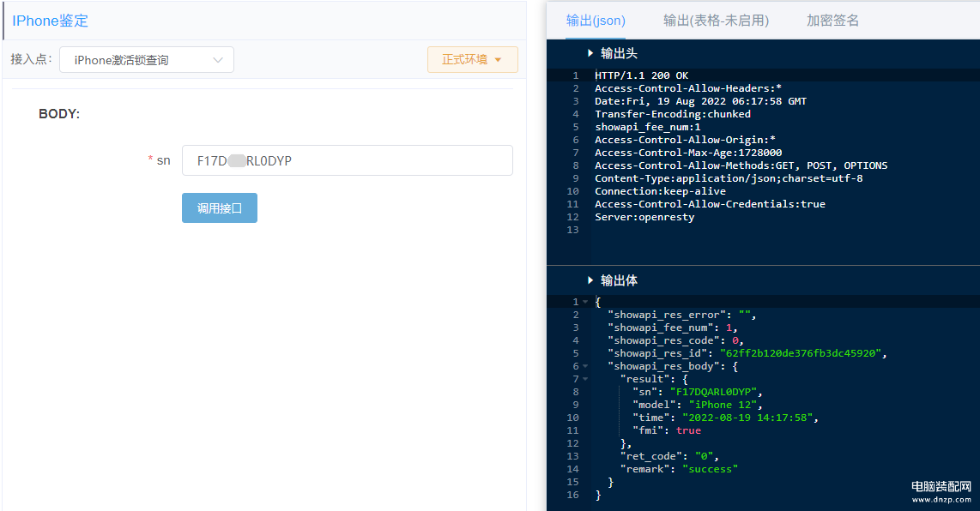Switch to the 加密签名 tab
980x511 pixels.
[832, 21]
